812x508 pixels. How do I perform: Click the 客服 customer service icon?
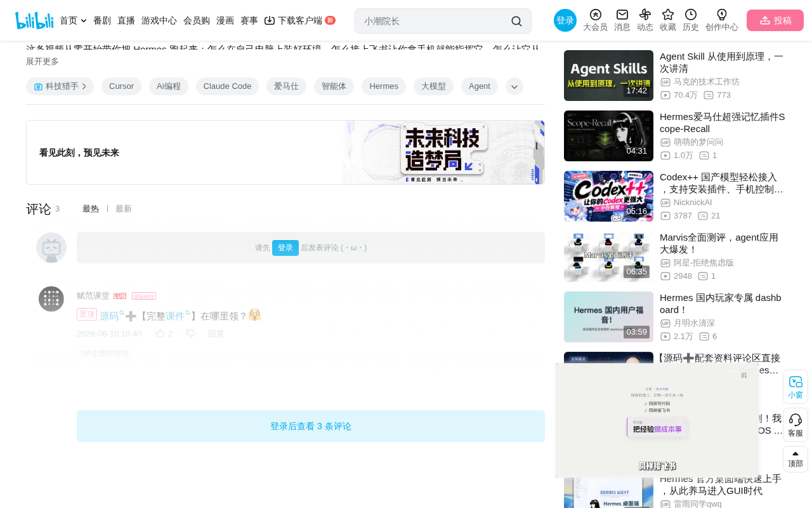pyautogui.click(x=796, y=425)
